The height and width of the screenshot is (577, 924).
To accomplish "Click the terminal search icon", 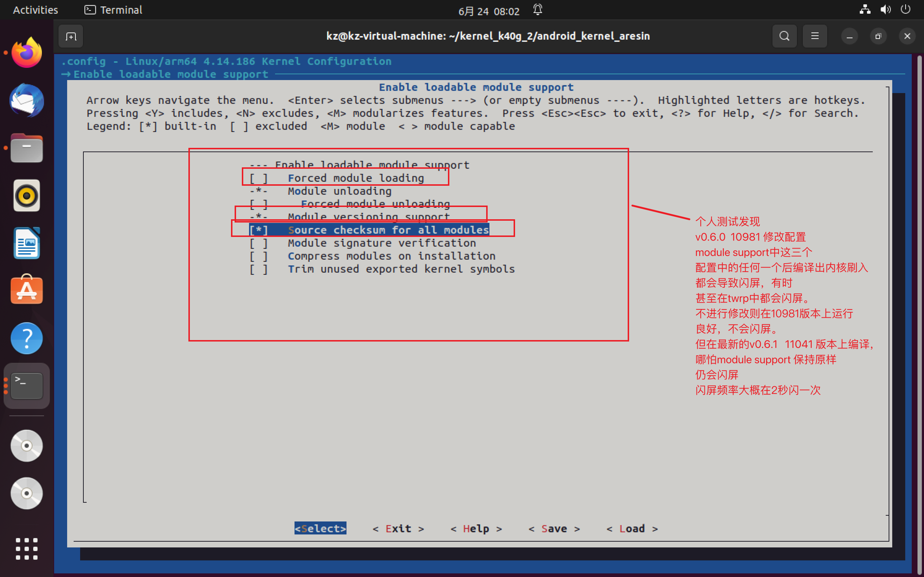I will 784,36.
